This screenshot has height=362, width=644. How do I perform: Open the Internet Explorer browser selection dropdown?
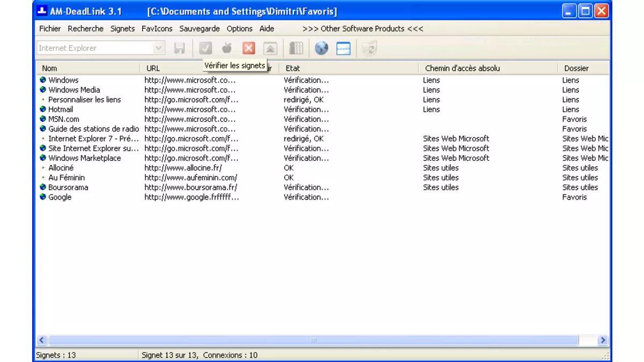[158, 48]
